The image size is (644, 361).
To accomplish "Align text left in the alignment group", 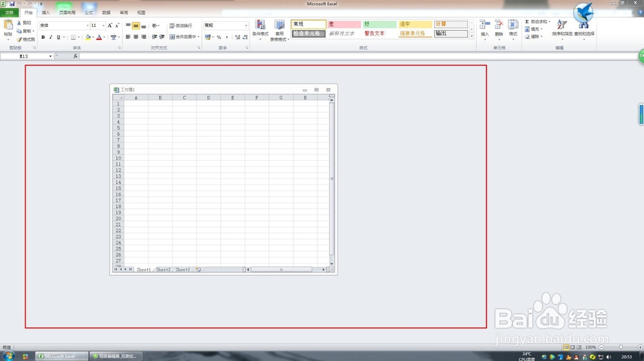I will click(128, 37).
